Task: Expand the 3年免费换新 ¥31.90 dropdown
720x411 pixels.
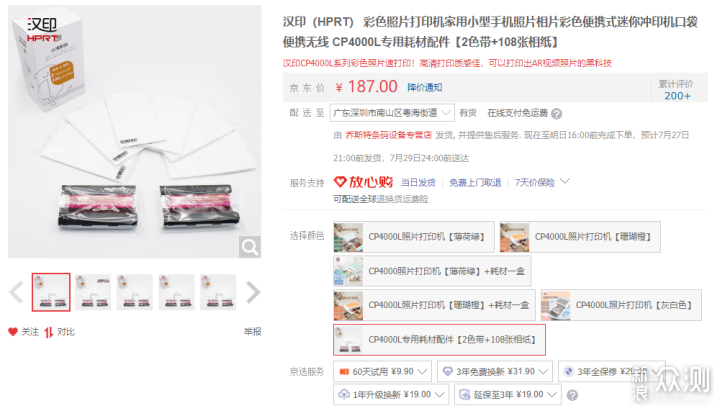Action: click(495, 372)
